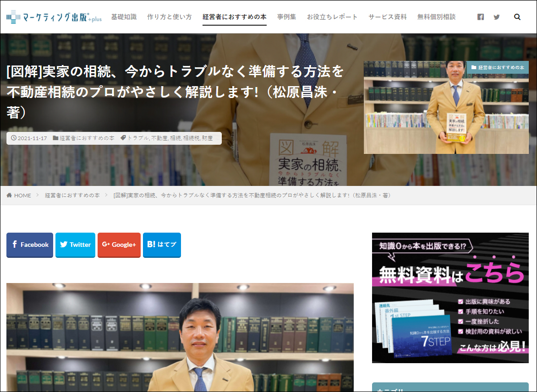Click the main article photo of the author
The width and height of the screenshot is (537, 392).
point(180,337)
